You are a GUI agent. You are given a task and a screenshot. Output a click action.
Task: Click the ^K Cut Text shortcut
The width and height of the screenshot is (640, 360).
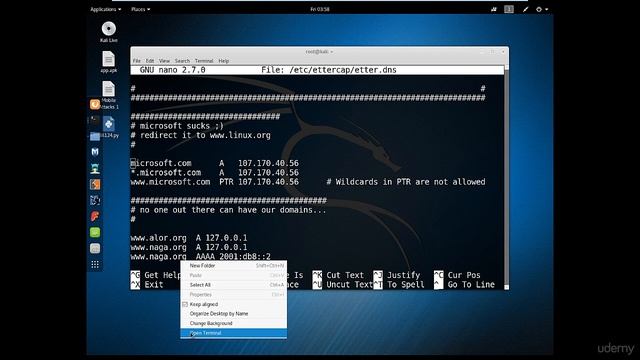(x=338, y=275)
